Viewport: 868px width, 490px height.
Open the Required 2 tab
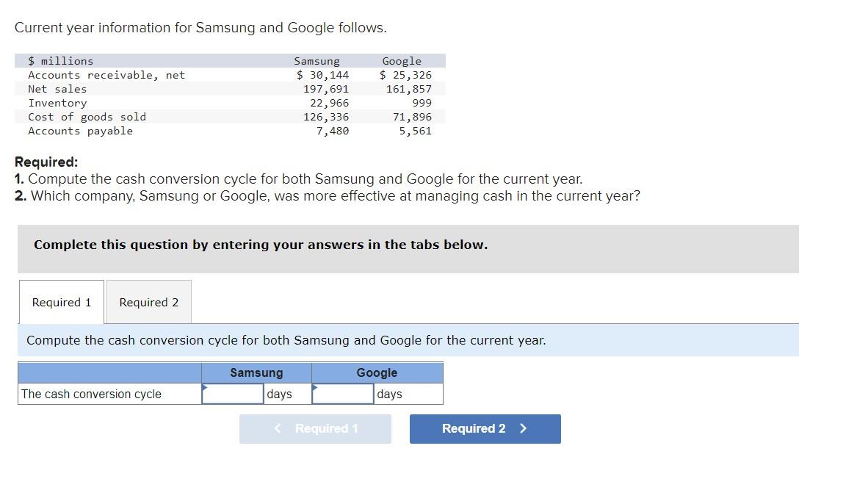[148, 302]
